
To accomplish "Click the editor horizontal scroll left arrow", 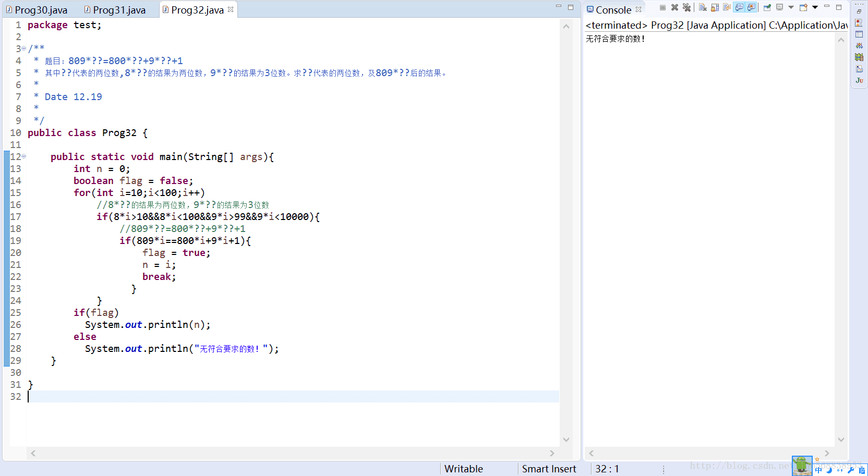I will pos(33,453).
